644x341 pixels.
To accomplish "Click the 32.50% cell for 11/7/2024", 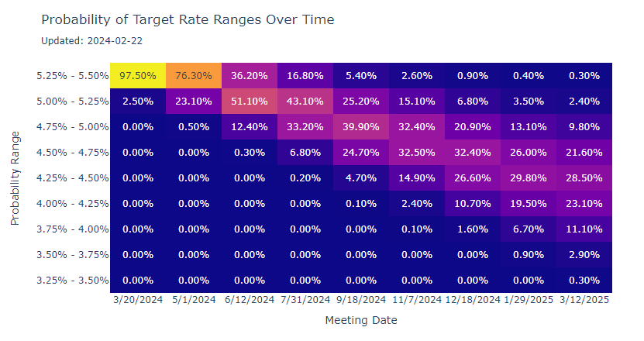I will (417, 153).
